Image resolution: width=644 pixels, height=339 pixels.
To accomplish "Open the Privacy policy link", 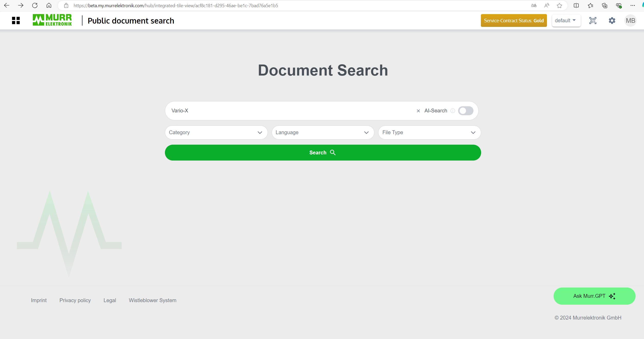I will point(75,300).
